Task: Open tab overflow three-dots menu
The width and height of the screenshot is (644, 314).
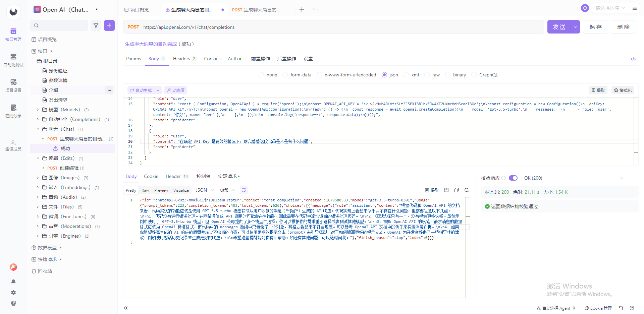Action: 315,9
